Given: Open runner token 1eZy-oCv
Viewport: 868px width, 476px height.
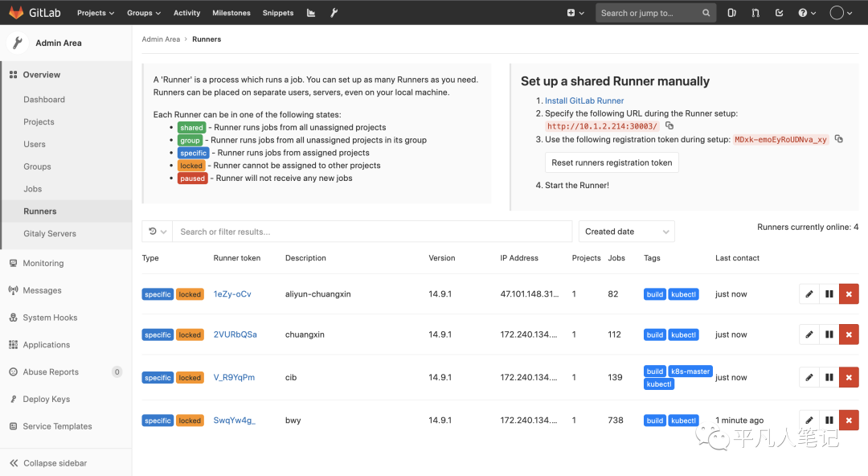Looking at the screenshot, I should 232,294.
